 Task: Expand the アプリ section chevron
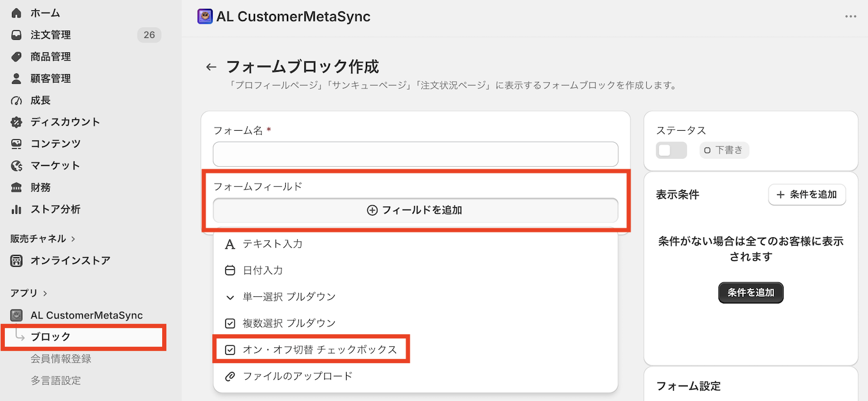[x=45, y=293]
